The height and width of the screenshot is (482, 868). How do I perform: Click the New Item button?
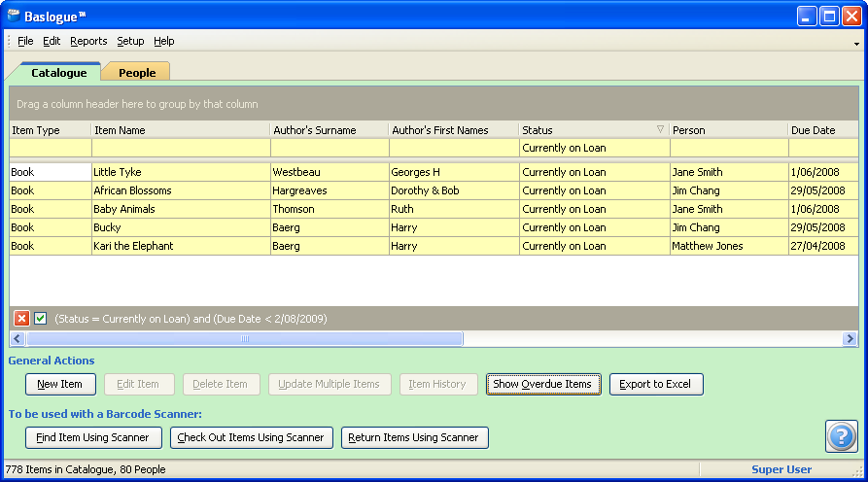pos(60,384)
